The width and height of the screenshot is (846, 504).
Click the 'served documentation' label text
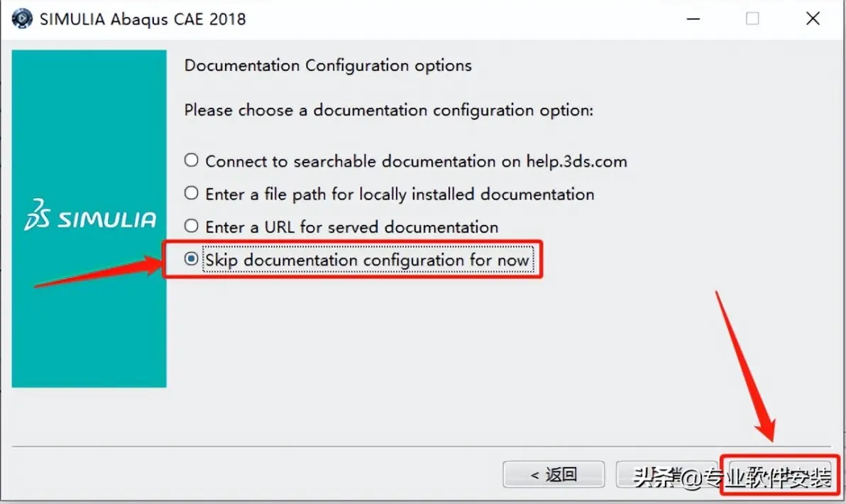pos(352,227)
